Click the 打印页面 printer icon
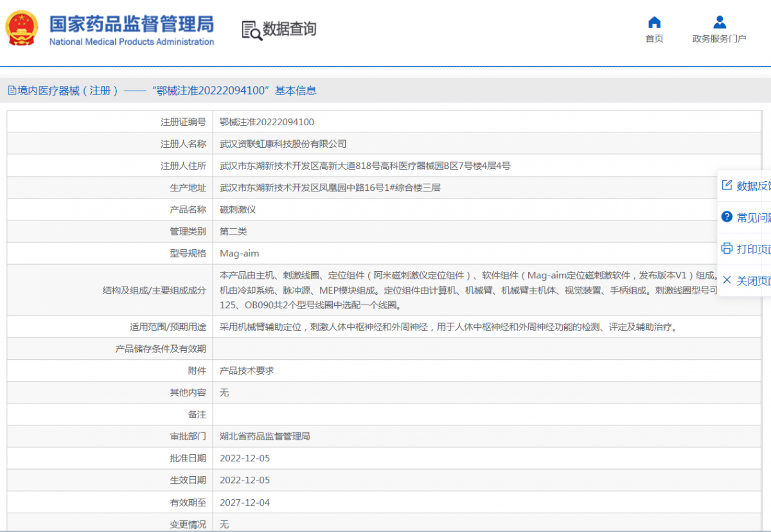The width and height of the screenshot is (771, 532). [x=727, y=248]
